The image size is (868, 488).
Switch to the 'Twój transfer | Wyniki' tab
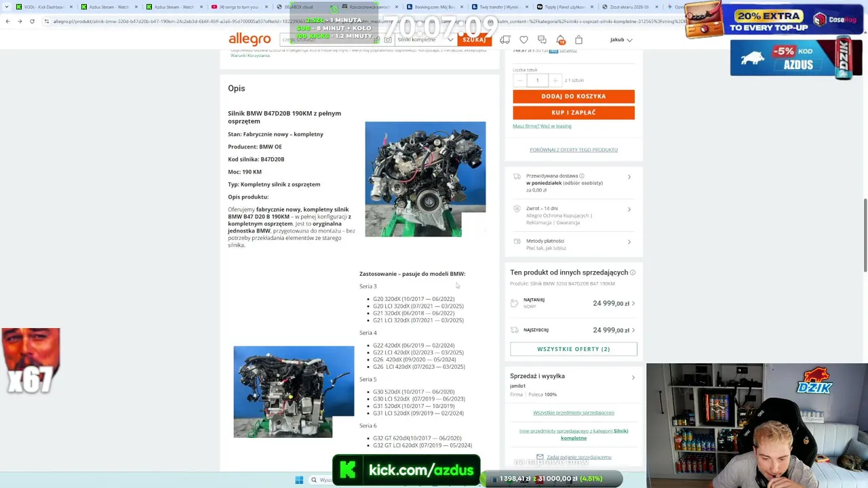500,7
